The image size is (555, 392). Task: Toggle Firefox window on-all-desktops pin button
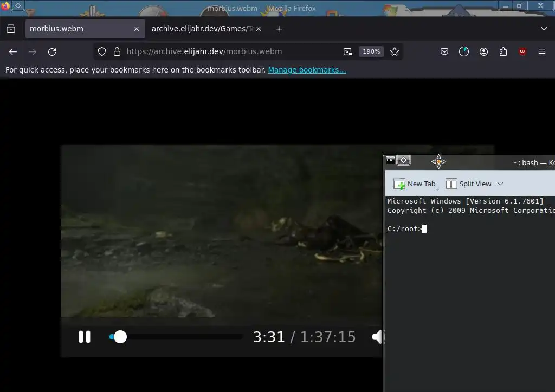click(18, 5)
